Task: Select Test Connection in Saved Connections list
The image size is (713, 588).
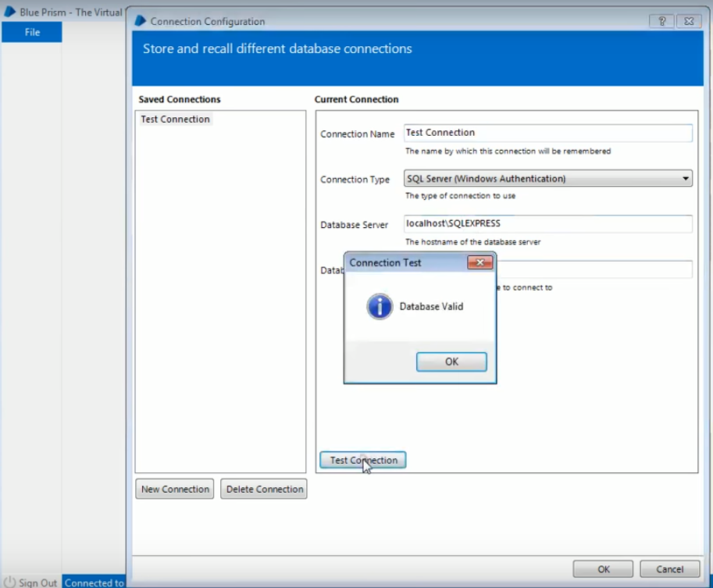Action: 175,119
